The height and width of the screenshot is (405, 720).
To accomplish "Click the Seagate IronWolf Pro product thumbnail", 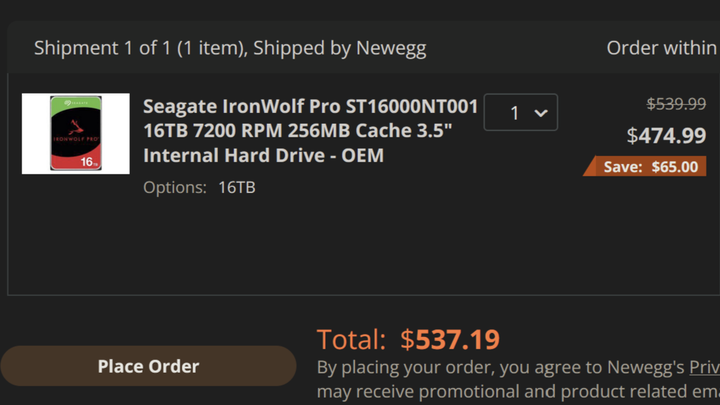I will click(76, 134).
